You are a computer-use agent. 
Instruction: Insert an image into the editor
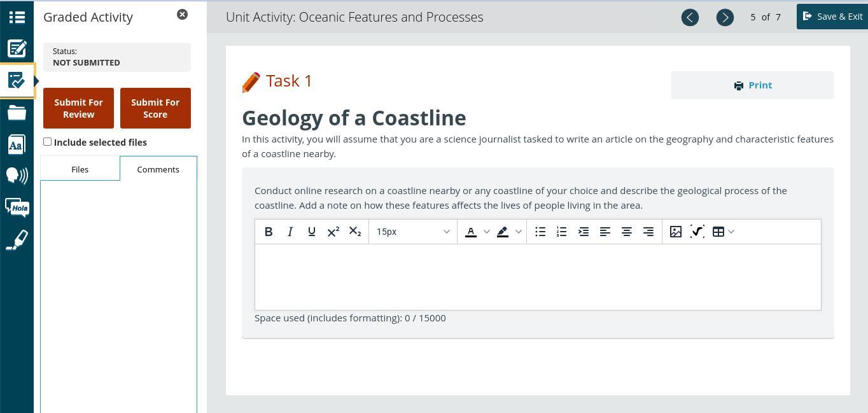676,232
